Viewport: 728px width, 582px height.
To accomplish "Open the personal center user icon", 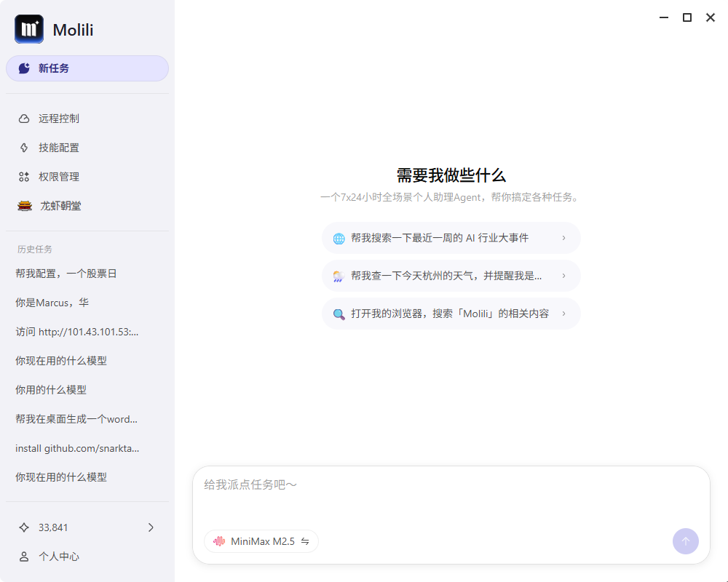I will [24, 557].
